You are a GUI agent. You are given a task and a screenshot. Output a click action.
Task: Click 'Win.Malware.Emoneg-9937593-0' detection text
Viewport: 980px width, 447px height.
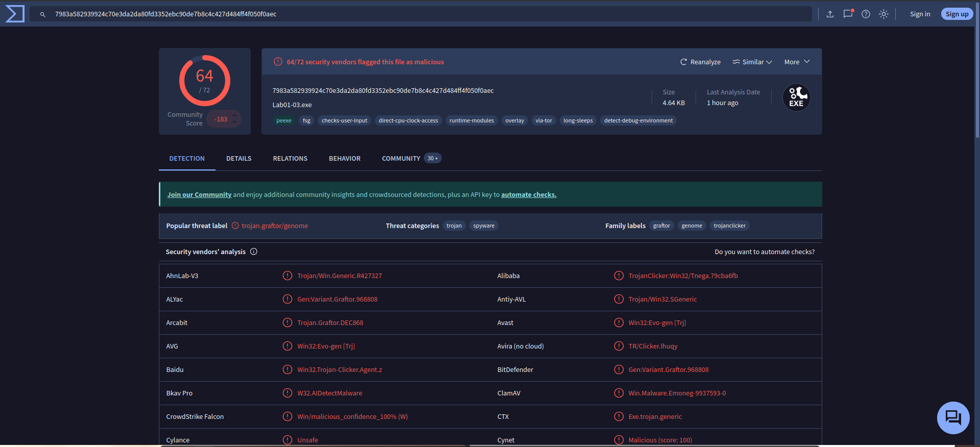coord(677,393)
